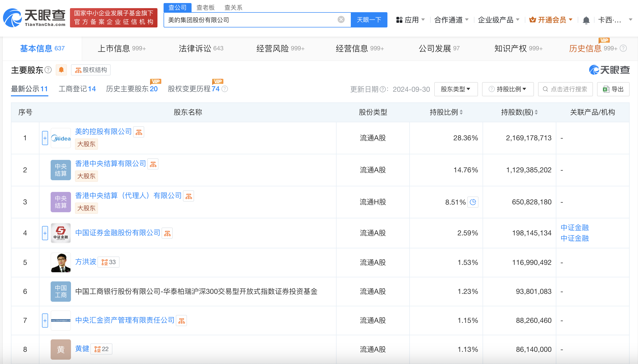The width and height of the screenshot is (638, 364).
Task: Open 方洪波 person link
Action: [86, 262]
